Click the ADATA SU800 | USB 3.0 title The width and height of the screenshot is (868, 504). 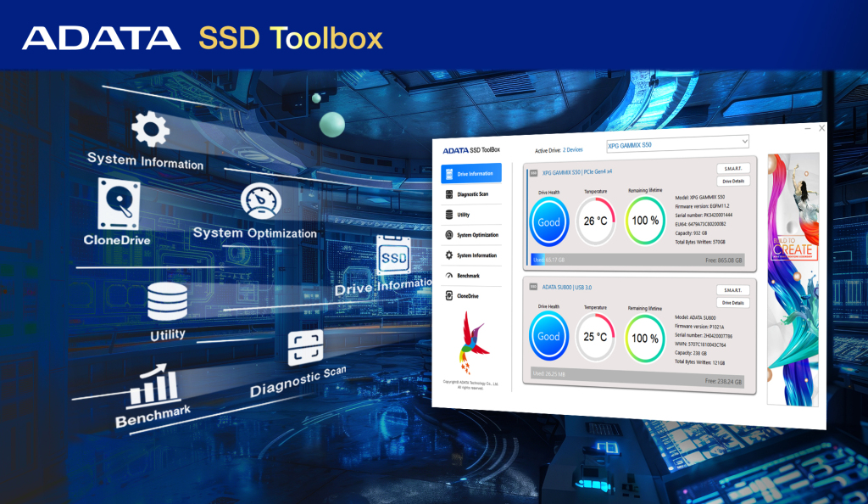(x=567, y=287)
